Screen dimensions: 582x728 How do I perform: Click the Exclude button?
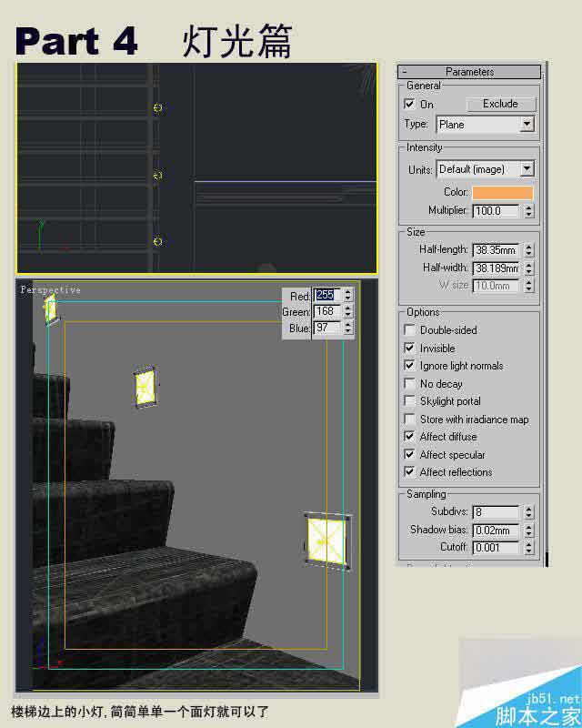tap(500, 104)
